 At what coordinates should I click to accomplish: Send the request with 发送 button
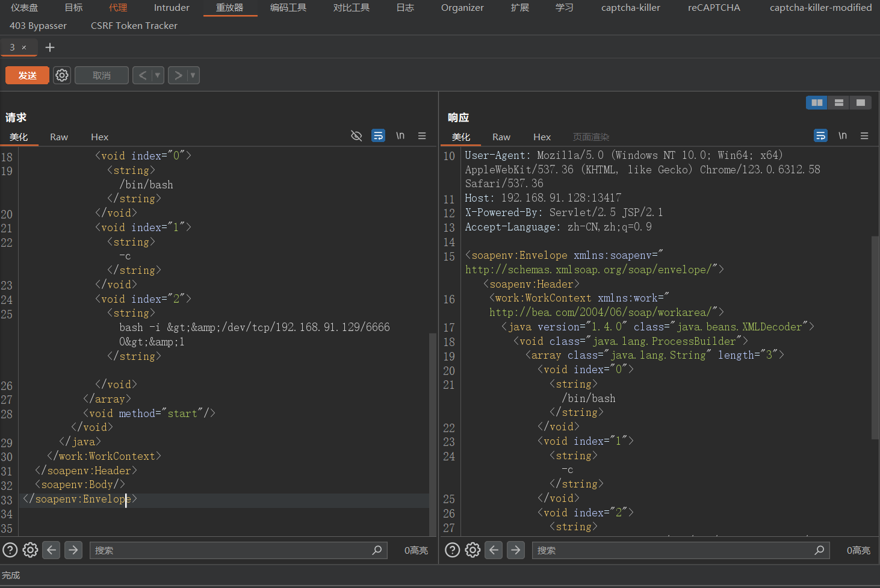point(27,75)
